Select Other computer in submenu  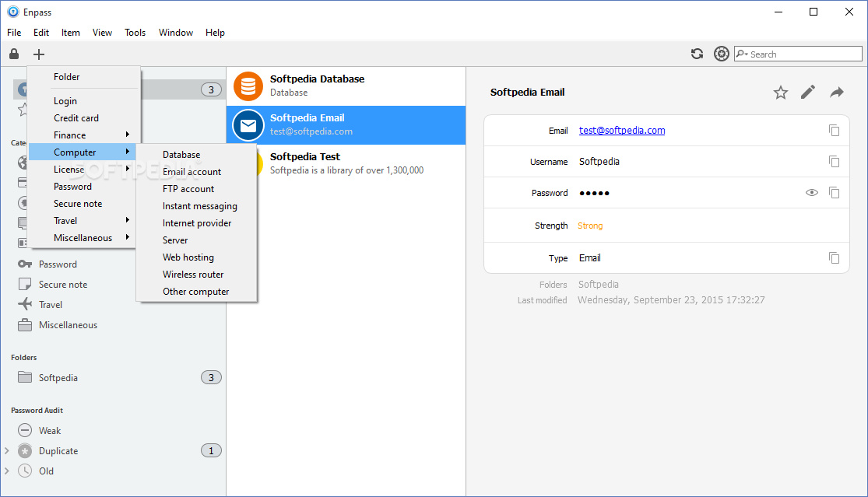(196, 292)
